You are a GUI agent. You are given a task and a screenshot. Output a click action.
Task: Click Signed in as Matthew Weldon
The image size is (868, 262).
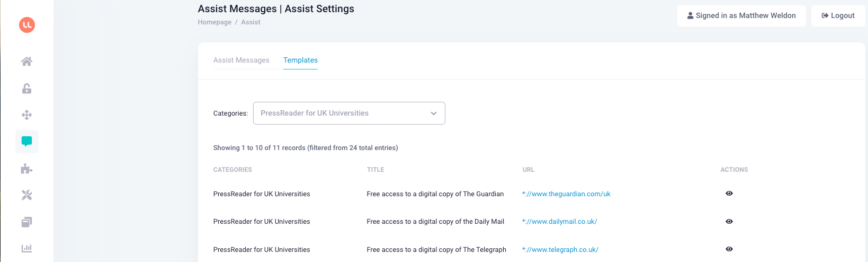pos(741,16)
